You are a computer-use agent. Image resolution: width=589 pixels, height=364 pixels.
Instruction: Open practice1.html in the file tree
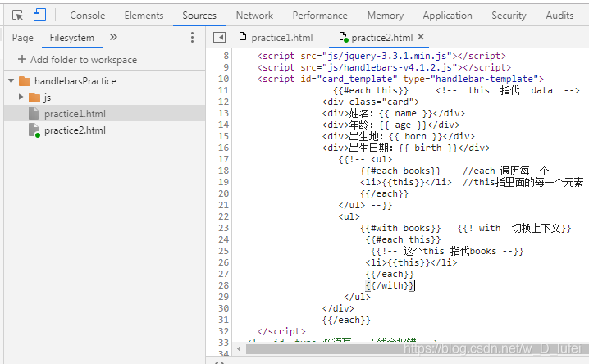pos(75,114)
